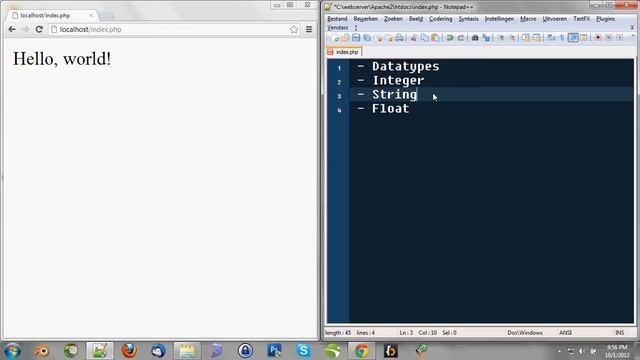Click line number 1 in the editor margin
Viewport: 640px width, 360px height.
(339, 69)
